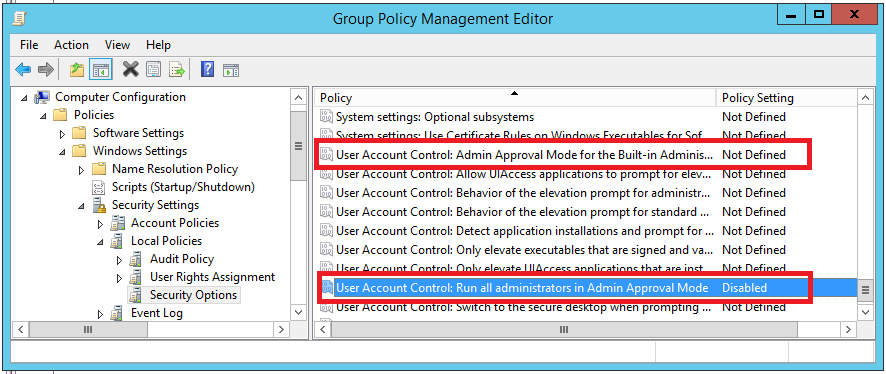Viewport: 886px width, 374px height.
Task: Open the File menu
Action: point(29,45)
